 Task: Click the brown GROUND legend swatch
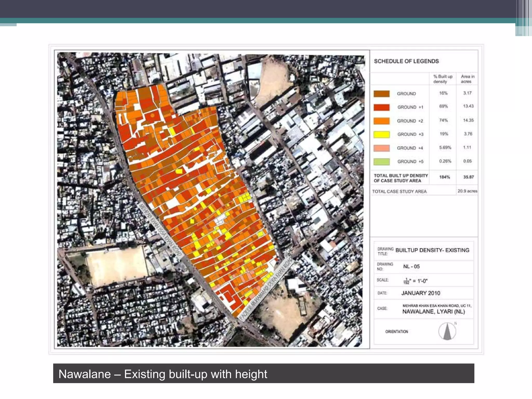point(381,94)
